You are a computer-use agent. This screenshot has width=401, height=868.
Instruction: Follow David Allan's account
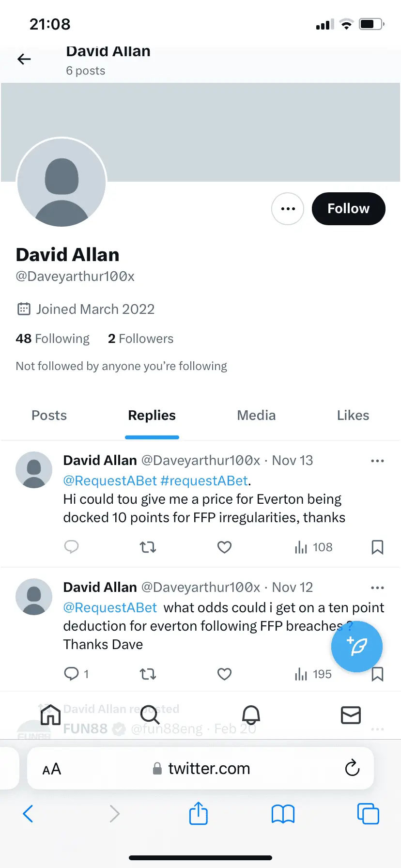click(x=348, y=209)
